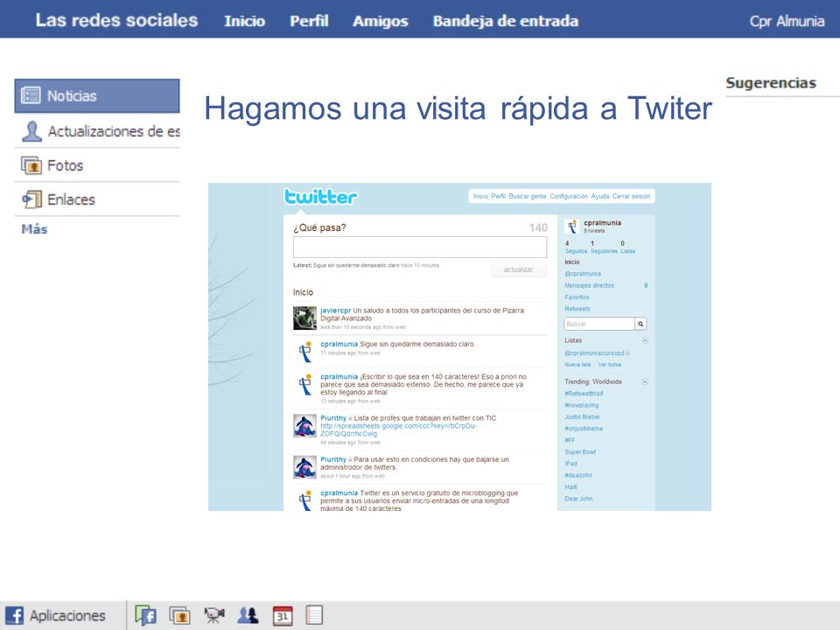Screen dimensions: 840x630
Task: Click the Seguidores count in Twitter sidebar
Action: [x=604, y=247]
